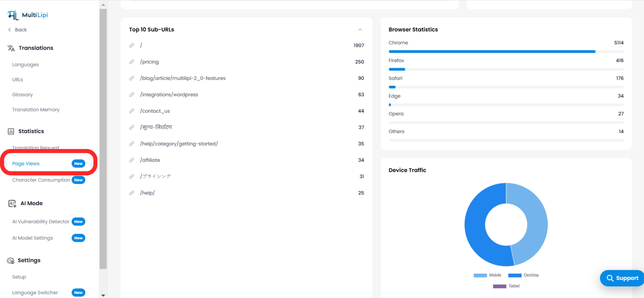Click the link icon beside /pricing
This screenshot has width=644, height=298.
[x=132, y=62]
